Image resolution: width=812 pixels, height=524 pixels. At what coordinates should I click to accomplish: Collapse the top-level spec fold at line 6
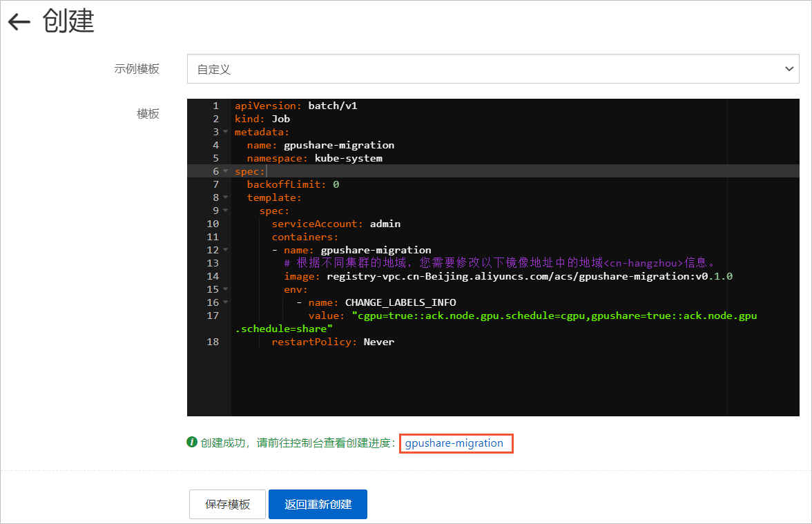click(225, 171)
